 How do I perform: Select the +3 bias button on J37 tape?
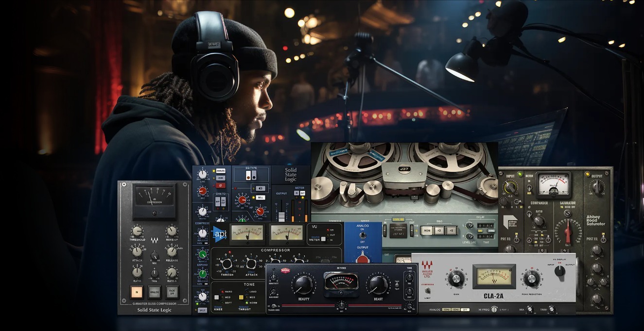[439, 231]
